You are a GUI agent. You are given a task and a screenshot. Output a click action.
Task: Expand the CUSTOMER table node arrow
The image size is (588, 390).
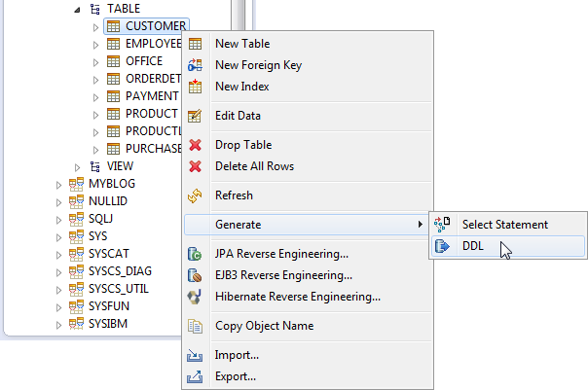click(96, 26)
